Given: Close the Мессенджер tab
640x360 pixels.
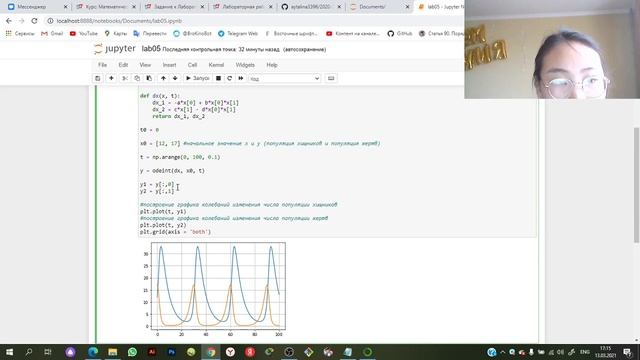Looking at the screenshot, I should [65, 7].
